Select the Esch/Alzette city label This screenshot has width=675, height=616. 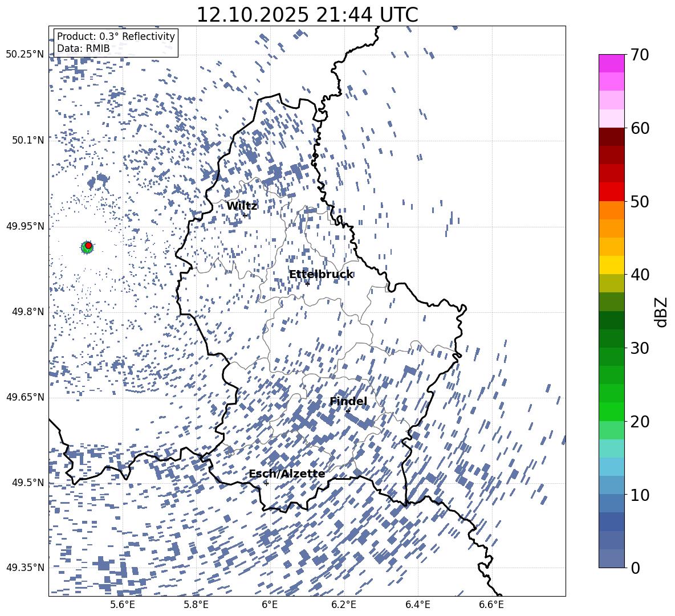(x=287, y=474)
